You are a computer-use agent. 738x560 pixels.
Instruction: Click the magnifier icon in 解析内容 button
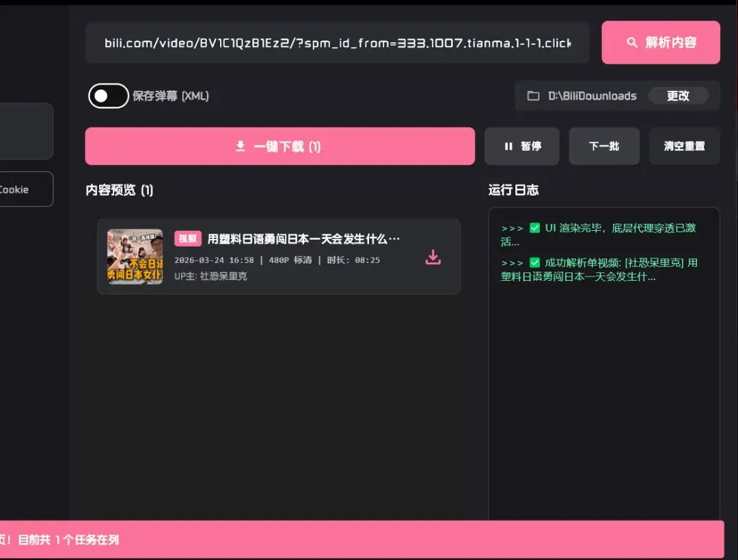pyautogui.click(x=631, y=42)
